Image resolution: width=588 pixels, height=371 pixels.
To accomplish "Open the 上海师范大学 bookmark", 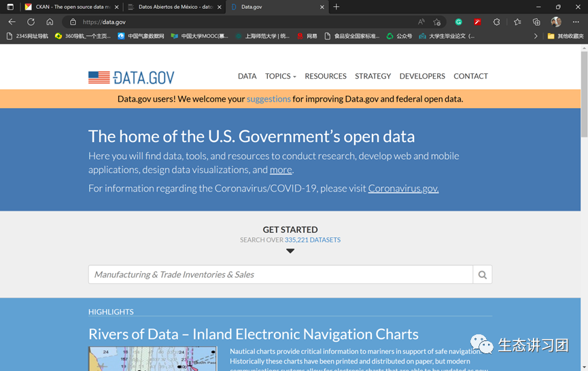I will 262,36.
